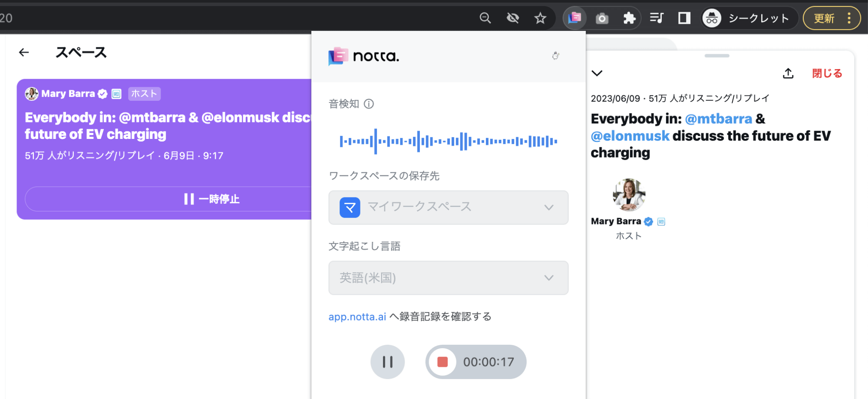Image resolution: width=868 pixels, height=399 pixels.
Task: Click Mary Barra avatar in purple card
Action: pos(31,93)
